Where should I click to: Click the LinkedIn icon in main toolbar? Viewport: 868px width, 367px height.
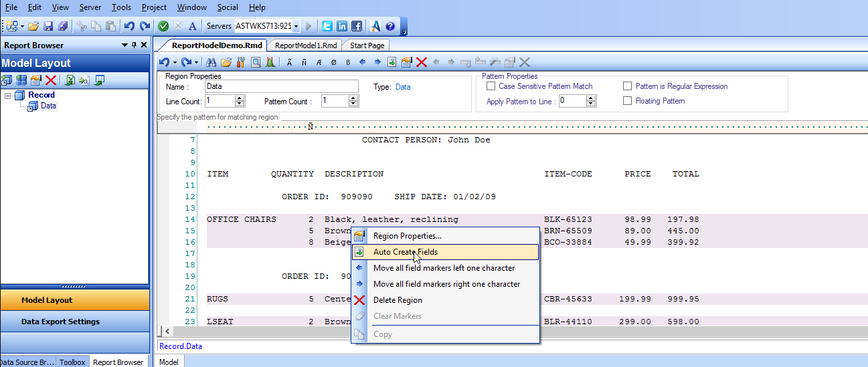pyautogui.click(x=342, y=26)
